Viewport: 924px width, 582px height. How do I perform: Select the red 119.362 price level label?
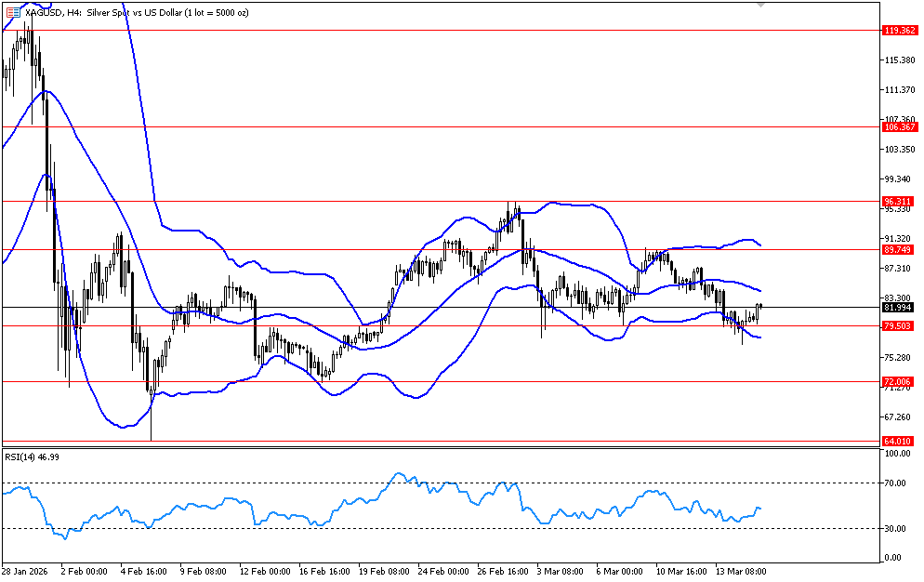[900, 30]
